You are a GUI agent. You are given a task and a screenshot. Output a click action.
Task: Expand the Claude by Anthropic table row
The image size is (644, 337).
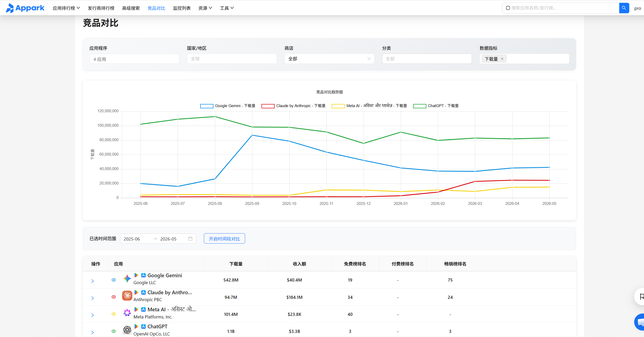coord(92,298)
